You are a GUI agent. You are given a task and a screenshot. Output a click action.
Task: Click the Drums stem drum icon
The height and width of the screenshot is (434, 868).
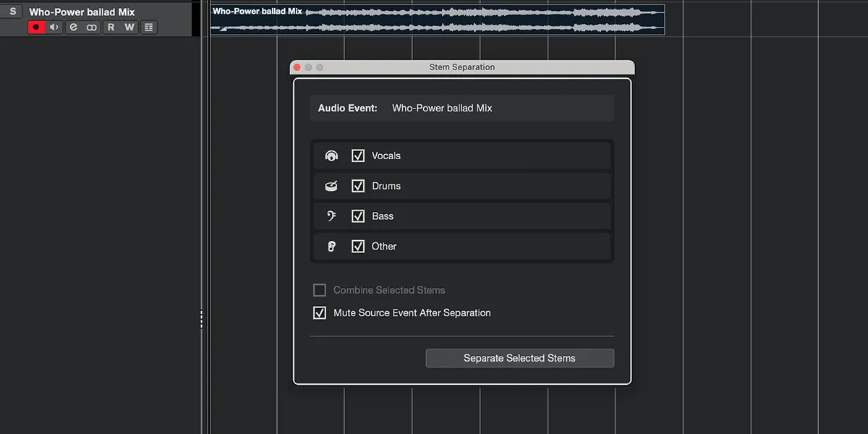331,186
